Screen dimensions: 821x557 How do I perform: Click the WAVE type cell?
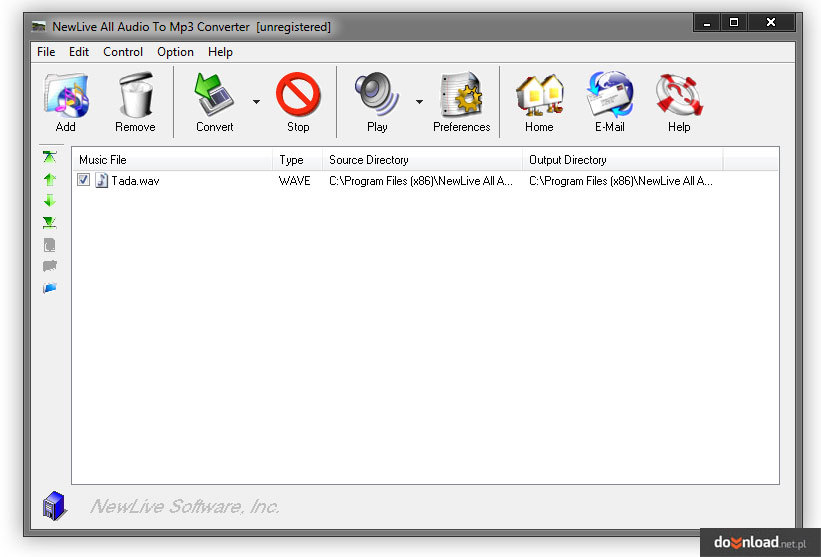(295, 181)
